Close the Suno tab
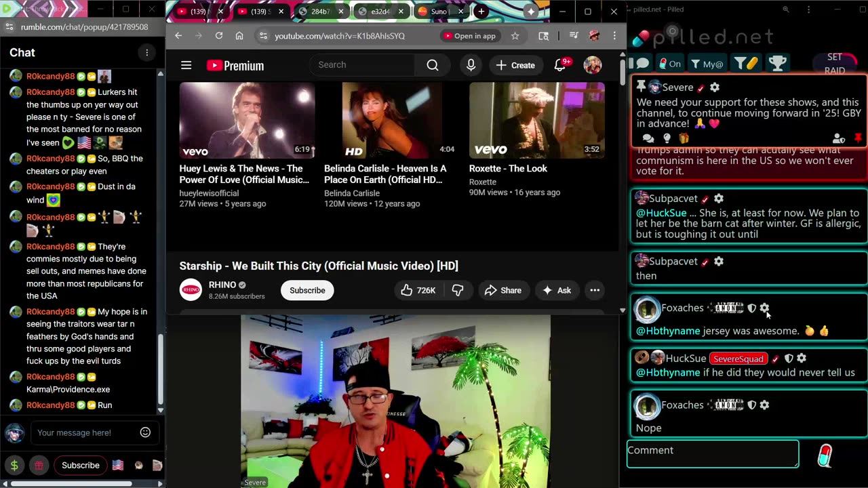Screen dimensions: 868x488 (461, 12)
